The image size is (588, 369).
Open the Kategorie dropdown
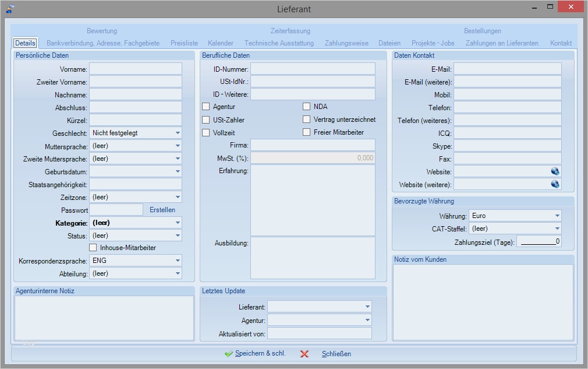pos(178,222)
